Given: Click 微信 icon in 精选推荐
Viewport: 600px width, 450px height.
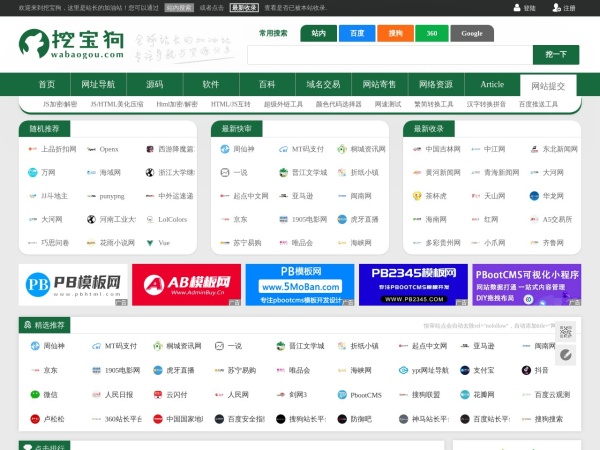Looking at the screenshot, I should [35, 395].
